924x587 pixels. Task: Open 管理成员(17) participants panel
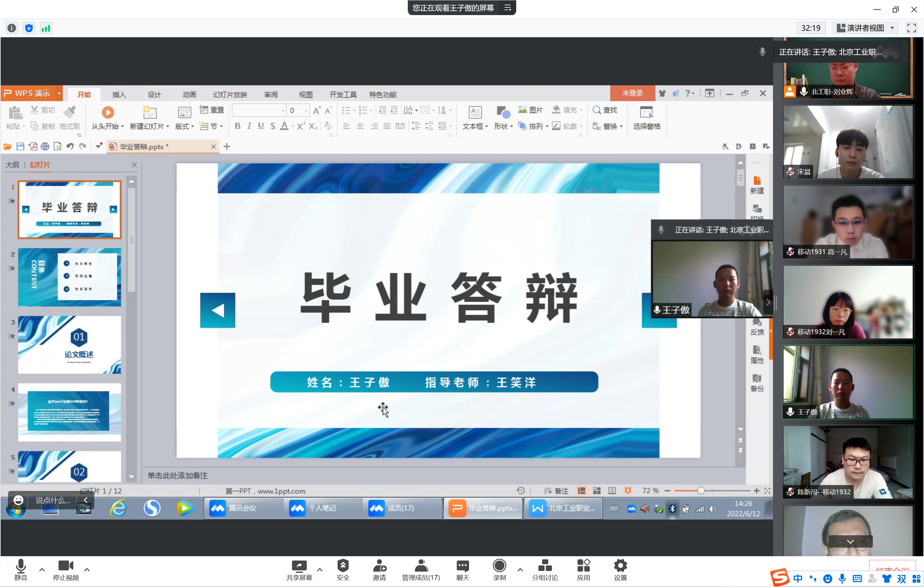click(420, 570)
